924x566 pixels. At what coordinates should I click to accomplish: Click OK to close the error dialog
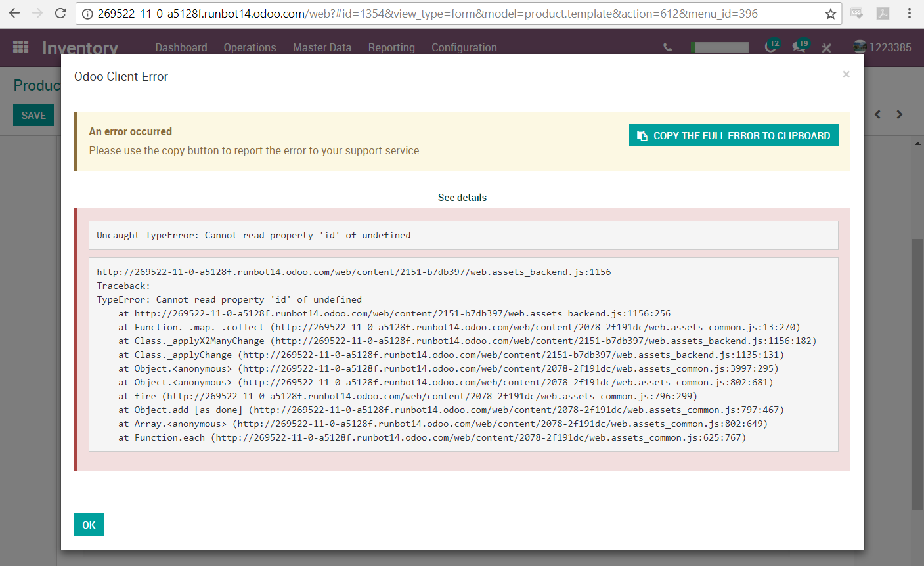pos(88,525)
